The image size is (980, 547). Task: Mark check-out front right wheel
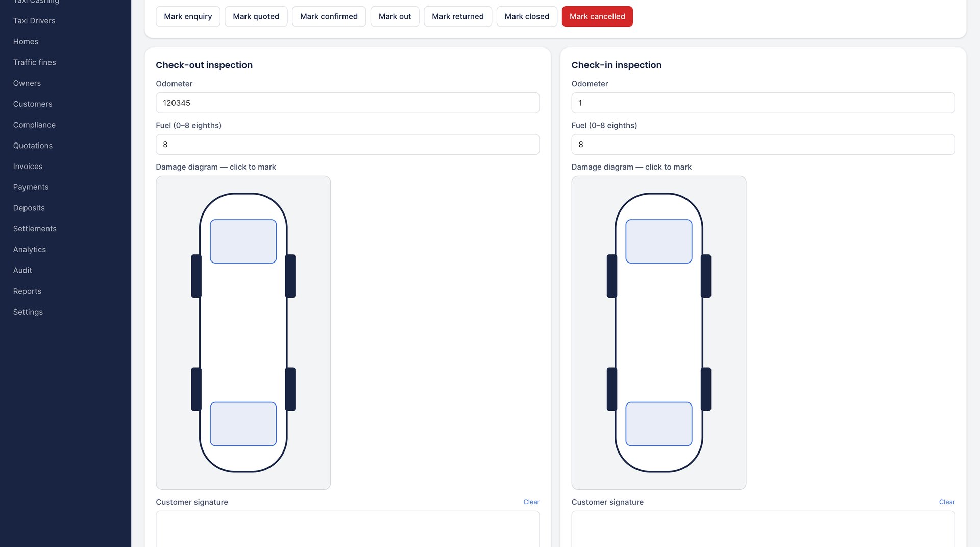(290, 276)
